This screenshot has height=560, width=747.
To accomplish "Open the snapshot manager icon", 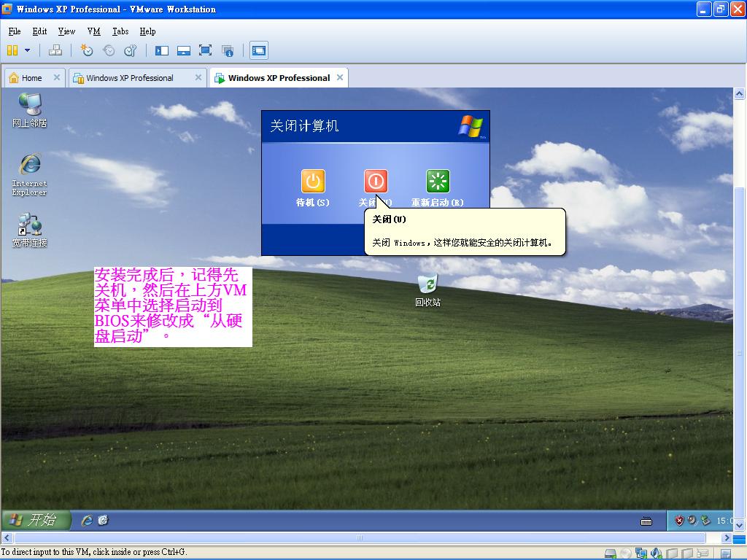I will coord(130,50).
